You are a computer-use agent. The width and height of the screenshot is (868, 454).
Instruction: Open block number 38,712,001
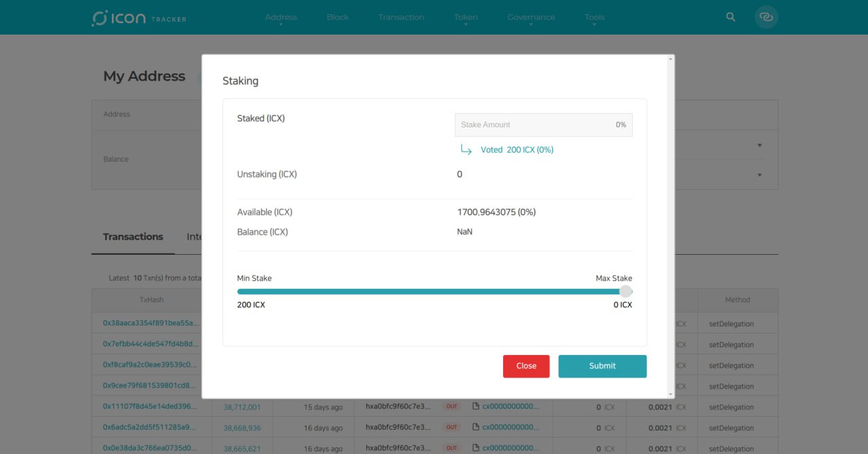pyautogui.click(x=241, y=407)
